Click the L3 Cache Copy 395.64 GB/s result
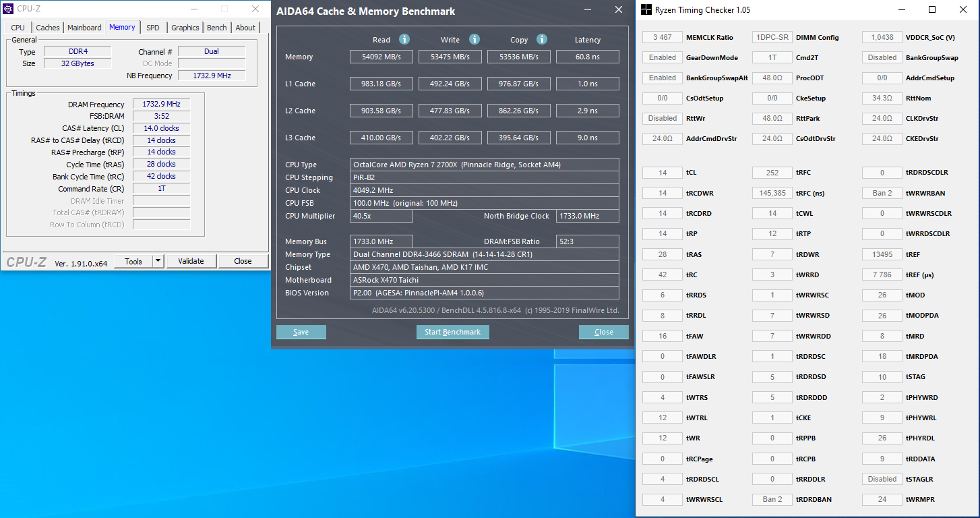The width and height of the screenshot is (980, 518). [x=519, y=138]
